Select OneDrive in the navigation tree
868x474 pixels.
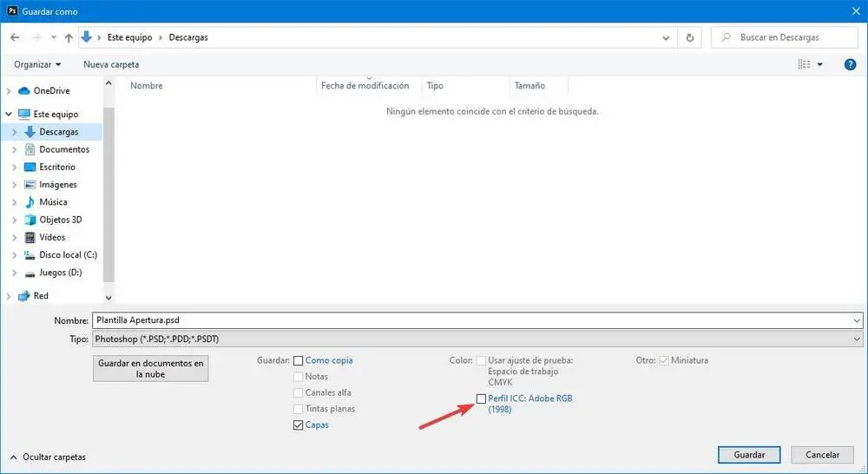pyautogui.click(x=51, y=91)
